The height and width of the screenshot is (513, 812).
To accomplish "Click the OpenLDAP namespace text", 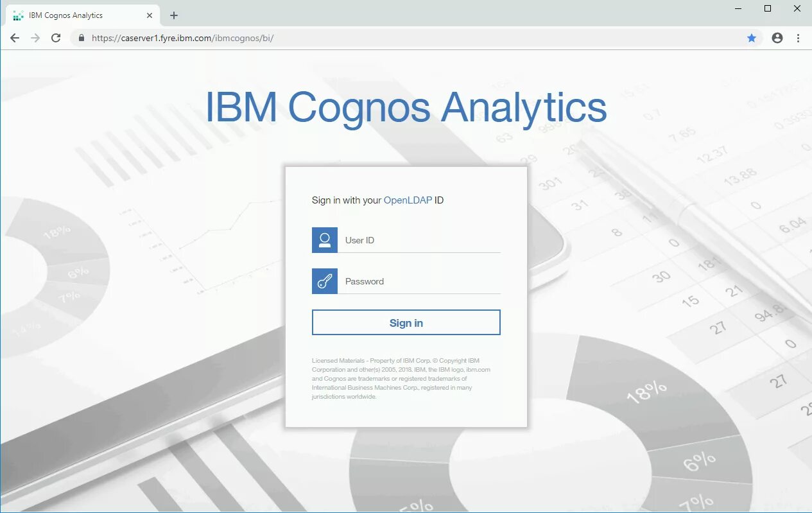I will click(x=408, y=200).
